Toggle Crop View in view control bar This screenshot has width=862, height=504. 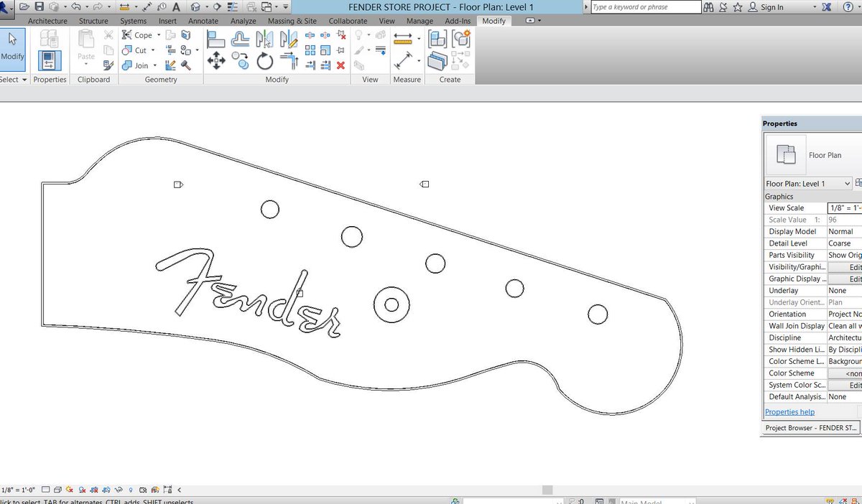click(x=94, y=489)
